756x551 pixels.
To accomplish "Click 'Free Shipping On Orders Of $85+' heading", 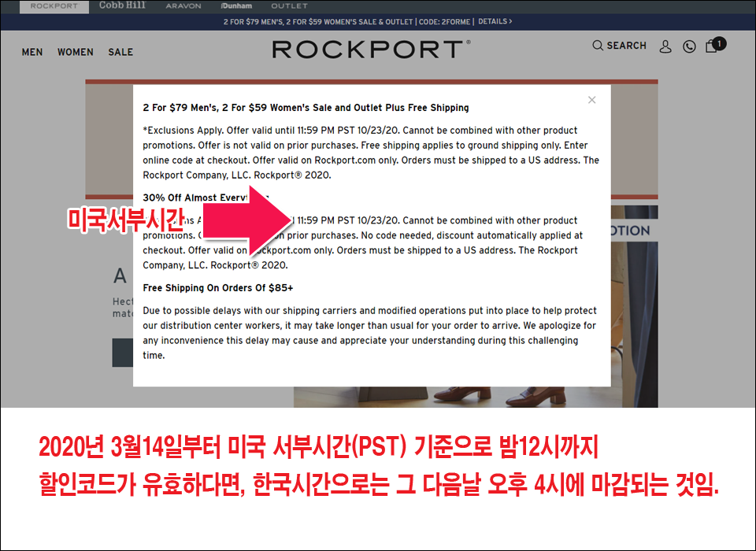I will pyautogui.click(x=218, y=288).
